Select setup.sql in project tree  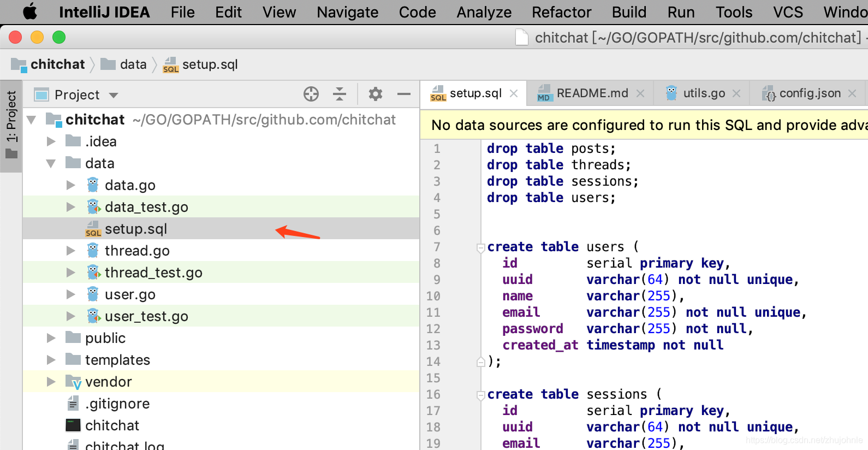(221, 229)
